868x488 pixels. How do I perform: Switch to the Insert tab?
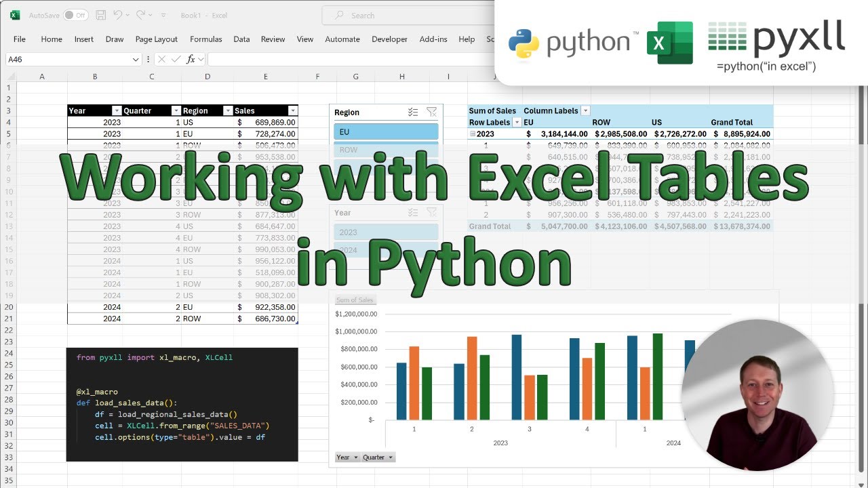pyautogui.click(x=84, y=39)
